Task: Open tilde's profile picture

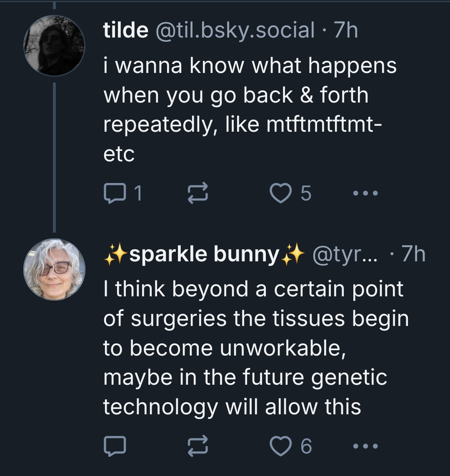Action: point(54,46)
